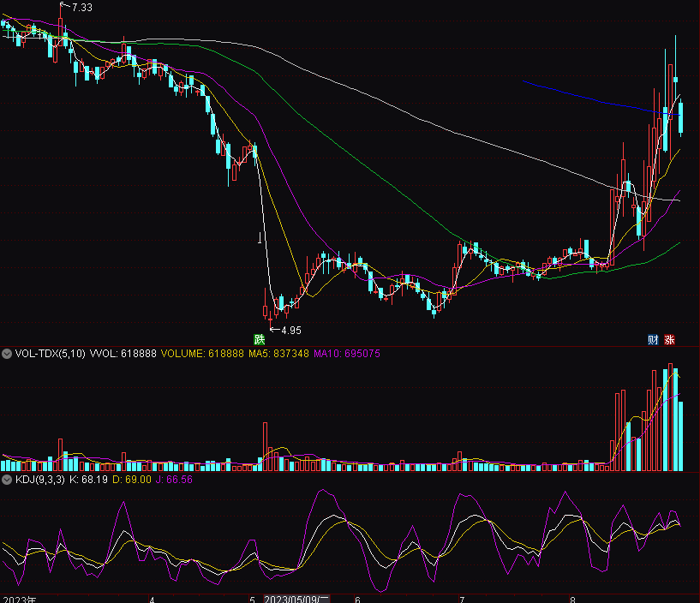Click the green 跌 marker icon
700x603 pixels.
coord(258,339)
